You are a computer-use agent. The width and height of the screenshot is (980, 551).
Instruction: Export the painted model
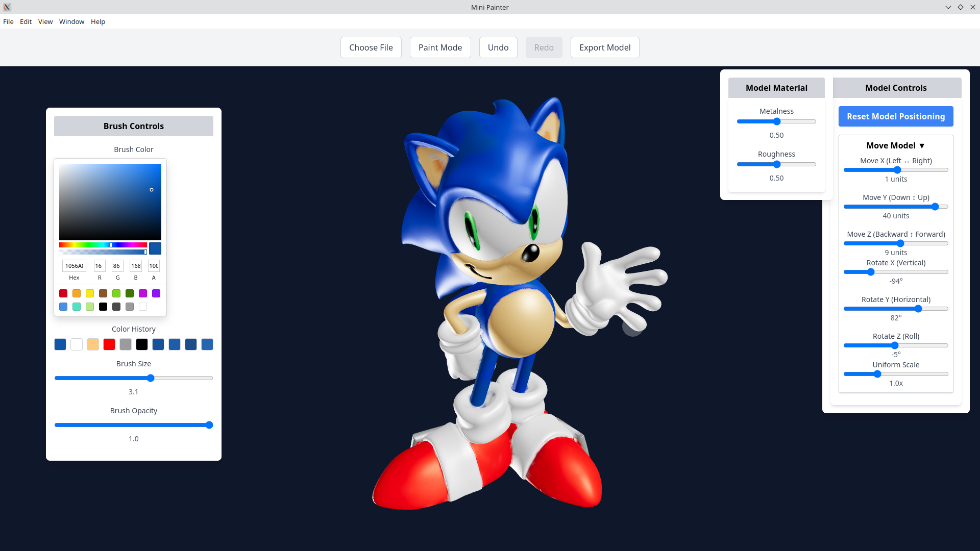605,47
